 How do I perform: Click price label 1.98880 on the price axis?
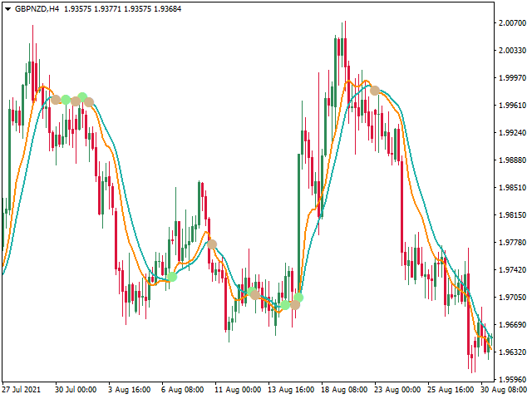coord(512,160)
